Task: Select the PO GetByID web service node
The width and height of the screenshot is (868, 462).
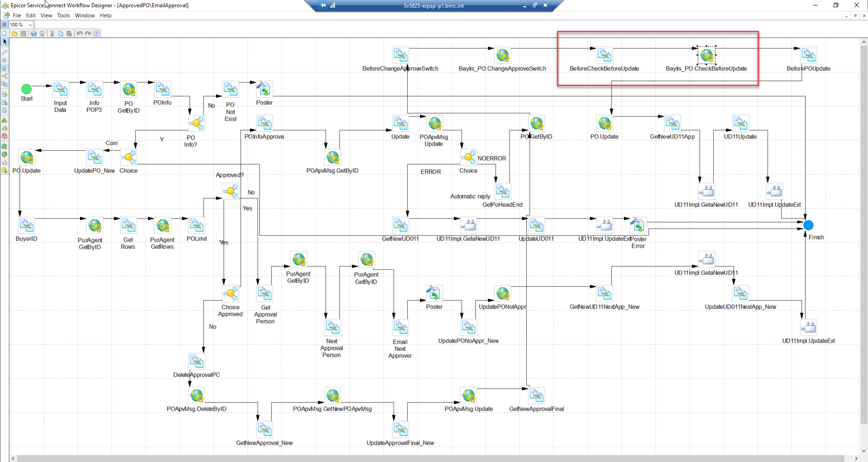Action: pos(129,90)
